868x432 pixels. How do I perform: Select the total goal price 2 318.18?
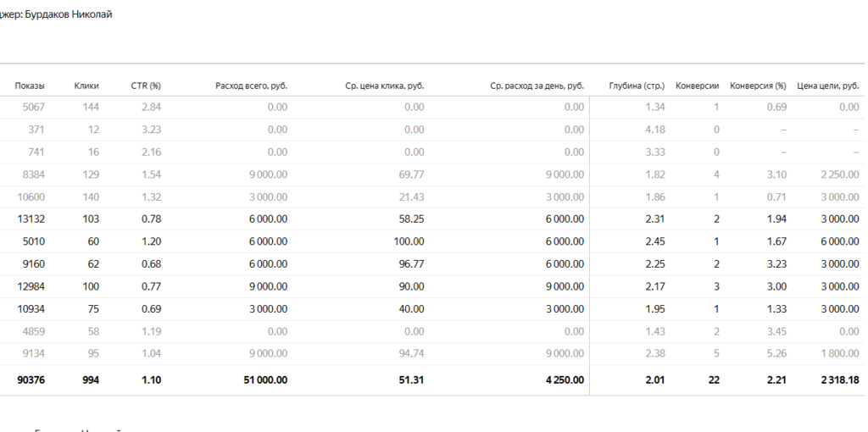[x=840, y=380]
